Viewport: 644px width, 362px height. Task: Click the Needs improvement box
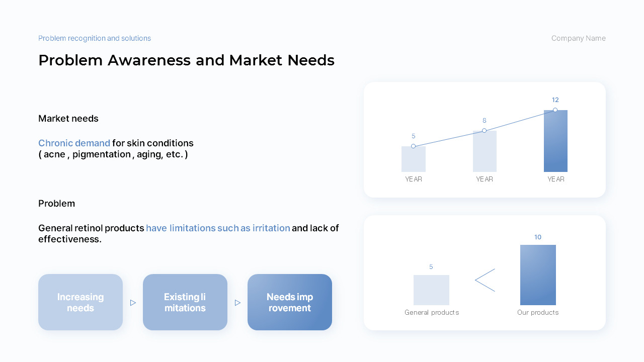click(290, 302)
